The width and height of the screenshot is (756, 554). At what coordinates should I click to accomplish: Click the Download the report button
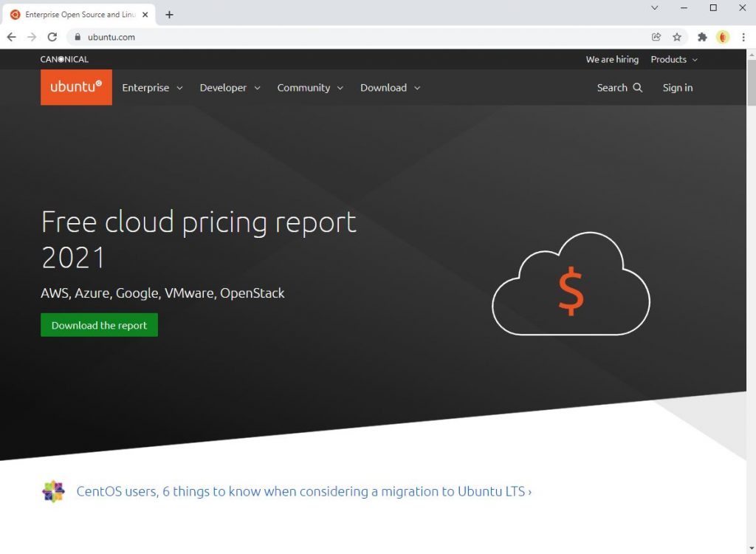(100, 325)
